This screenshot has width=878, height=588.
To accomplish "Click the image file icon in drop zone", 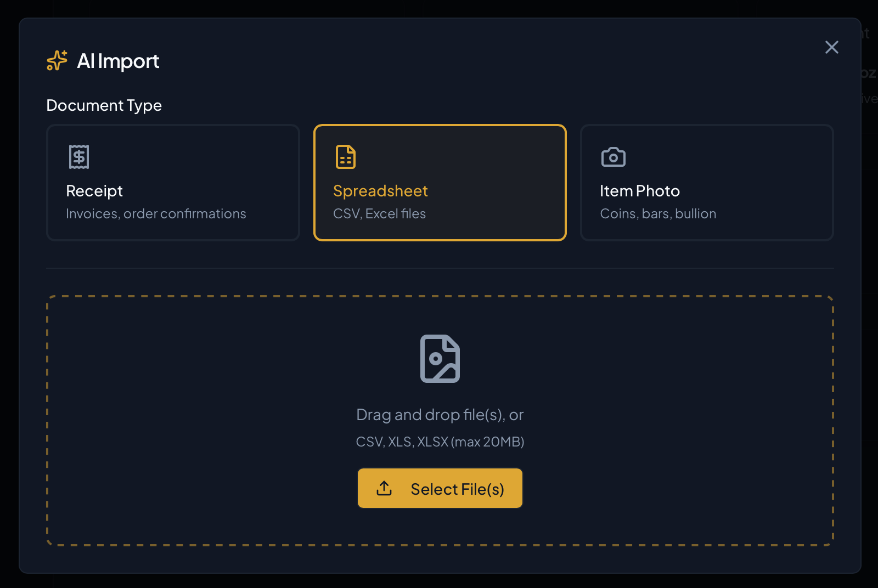I will click(439, 359).
